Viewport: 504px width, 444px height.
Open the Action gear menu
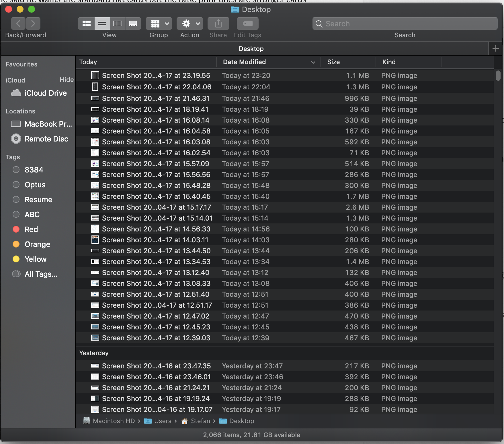pos(190,23)
